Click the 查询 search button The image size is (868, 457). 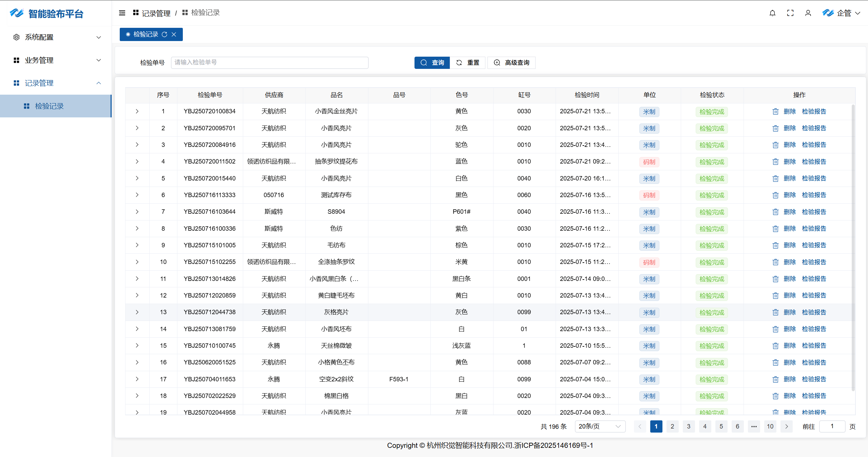pos(432,63)
